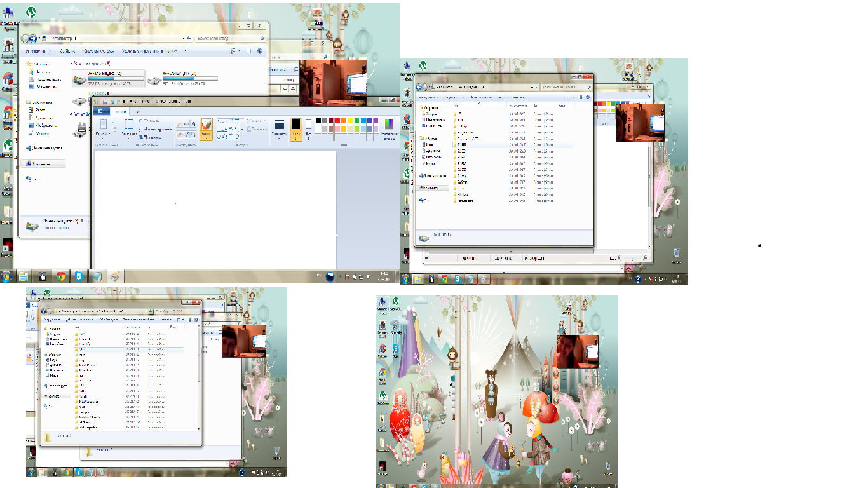The image size is (868, 488).
Task: Click Explorer taskbar icon in Paint-front screenshot
Action: click(24, 276)
